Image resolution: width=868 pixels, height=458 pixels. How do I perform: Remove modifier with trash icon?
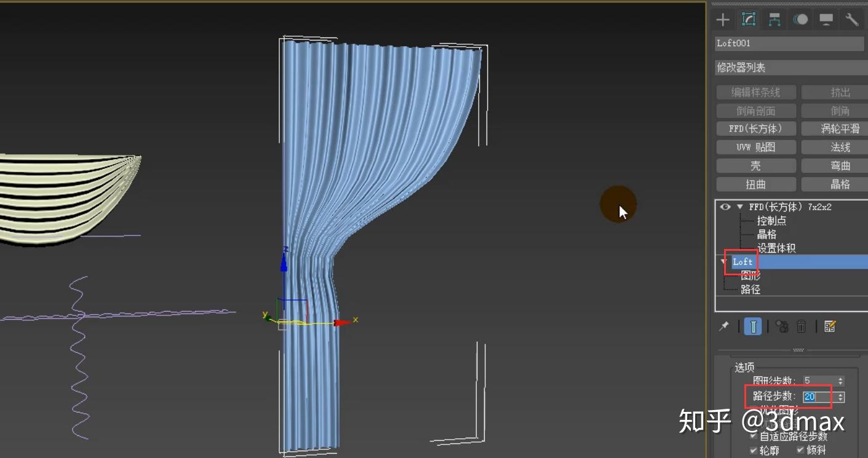coord(802,326)
